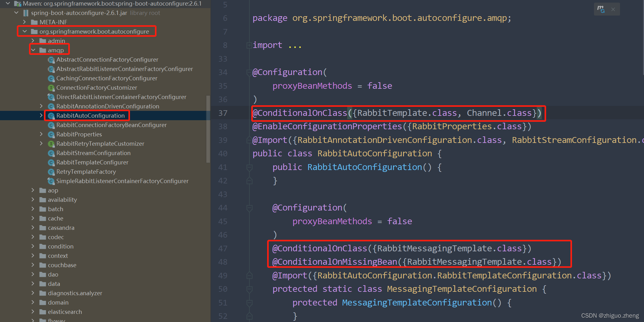This screenshot has height=322, width=644.
Task: Click the project tree vertical scrollbar
Action: (x=208, y=129)
